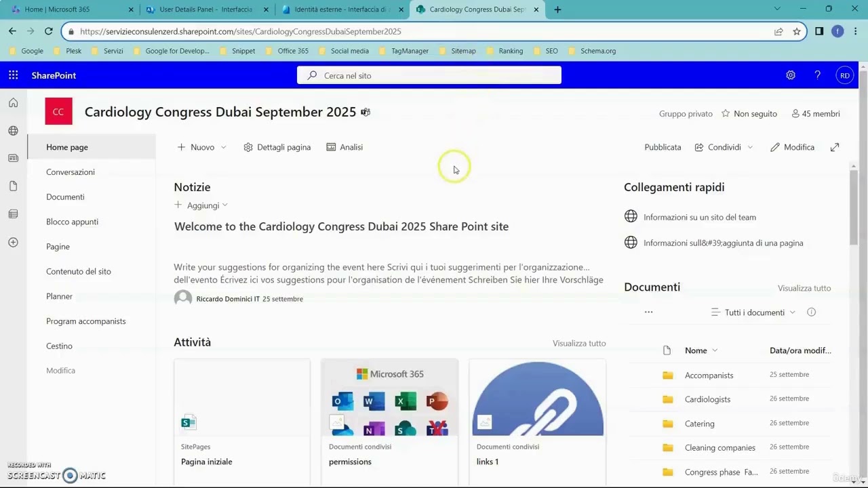The image size is (868, 488).
Task: Click Visualizza tutto next to Documenti
Action: 804,288
